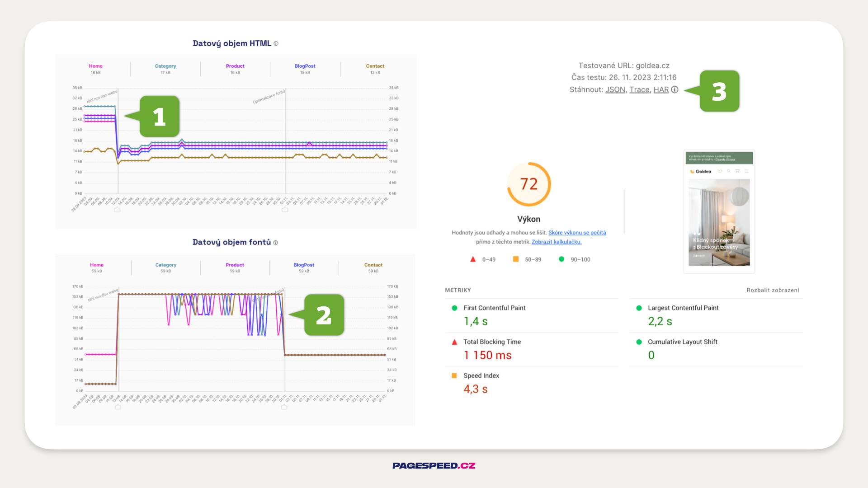Click the '4,3 s' Speed Index value
The height and width of the screenshot is (488, 868).
(476, 389)
